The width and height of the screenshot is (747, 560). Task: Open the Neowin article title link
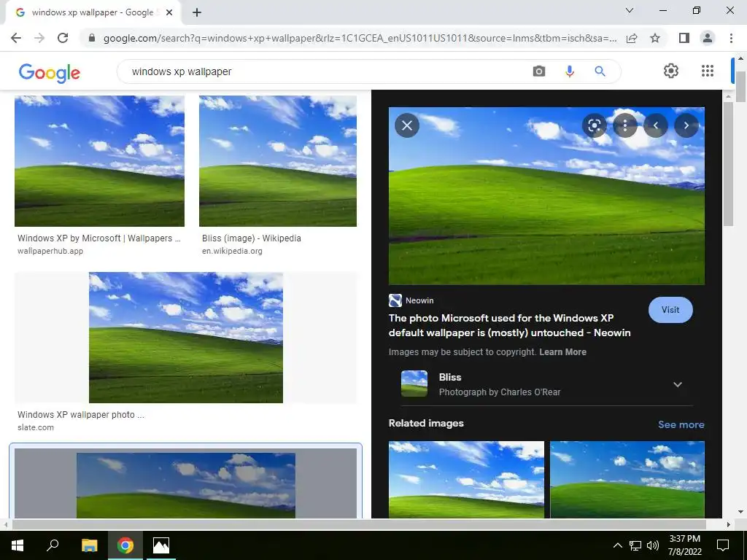509,325
